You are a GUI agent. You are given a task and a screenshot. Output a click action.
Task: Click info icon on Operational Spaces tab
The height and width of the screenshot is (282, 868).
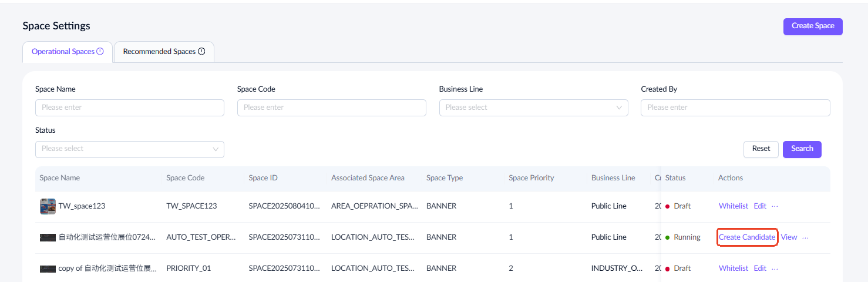tap(100, 52)
